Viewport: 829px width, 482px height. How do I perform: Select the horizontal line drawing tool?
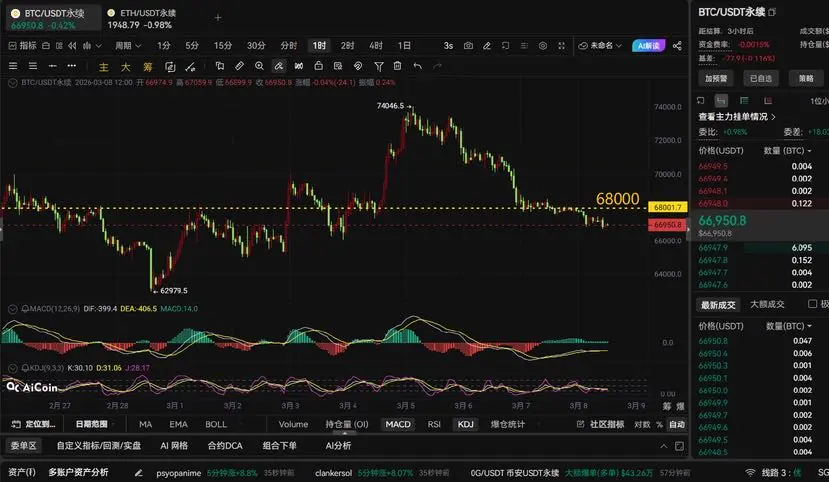click(52, 66)
